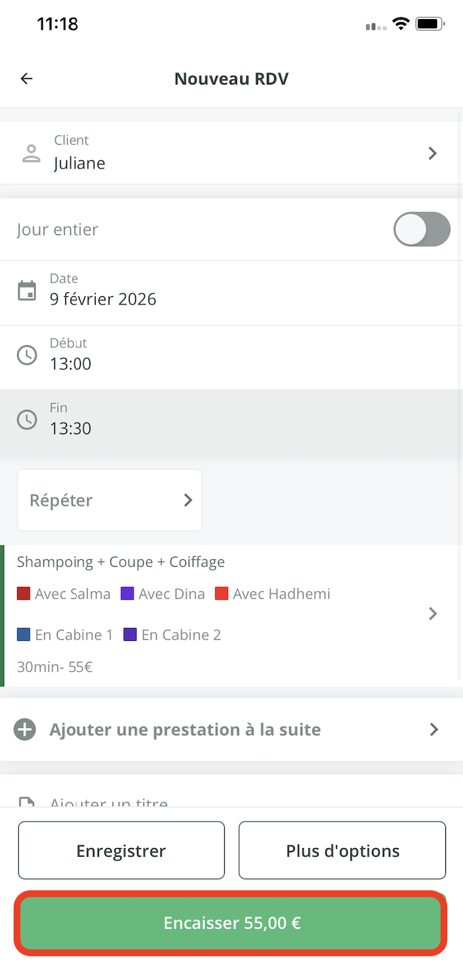
Task: Tap Encaisser 55,00 € button
Action: [231, 923]
